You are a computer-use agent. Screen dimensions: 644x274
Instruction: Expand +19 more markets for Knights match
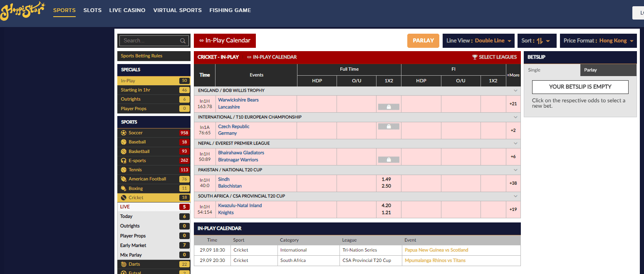[513, 209]
